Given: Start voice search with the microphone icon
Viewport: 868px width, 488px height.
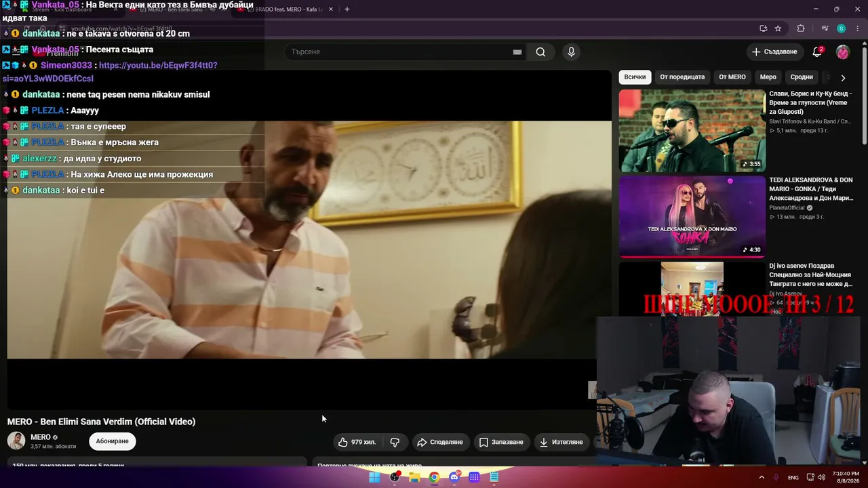Looking at the screenshot, I should 571,52.
